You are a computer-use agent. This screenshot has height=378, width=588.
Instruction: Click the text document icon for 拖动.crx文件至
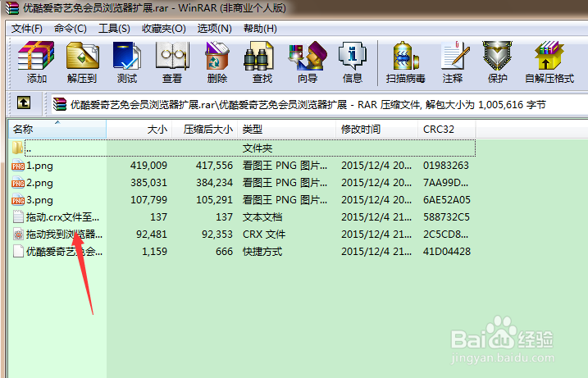pos(18,217)
